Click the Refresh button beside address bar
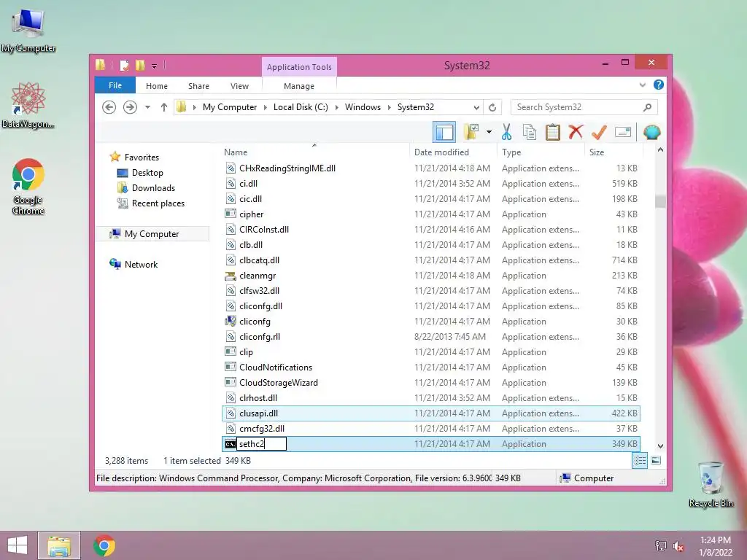The image size is (747, 560). (x=492, y=108)
